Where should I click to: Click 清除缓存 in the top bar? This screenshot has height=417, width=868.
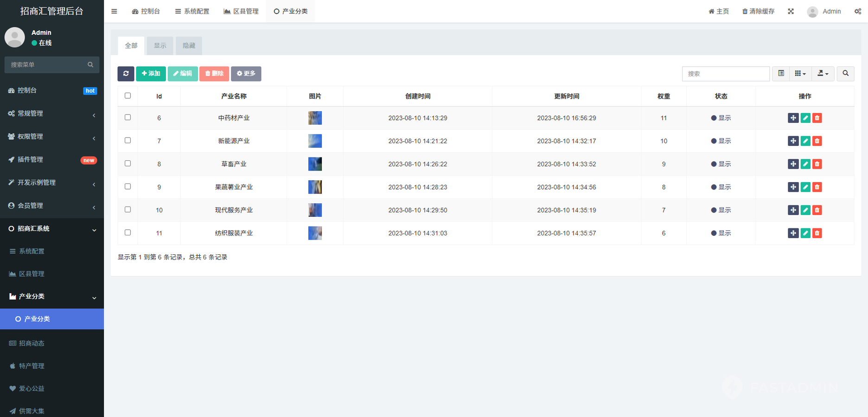pos(758,12)
